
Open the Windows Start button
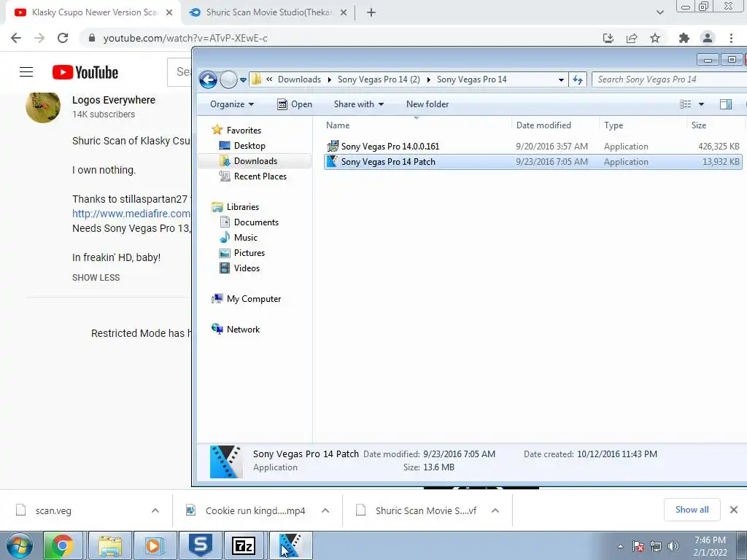click(20, 545)
